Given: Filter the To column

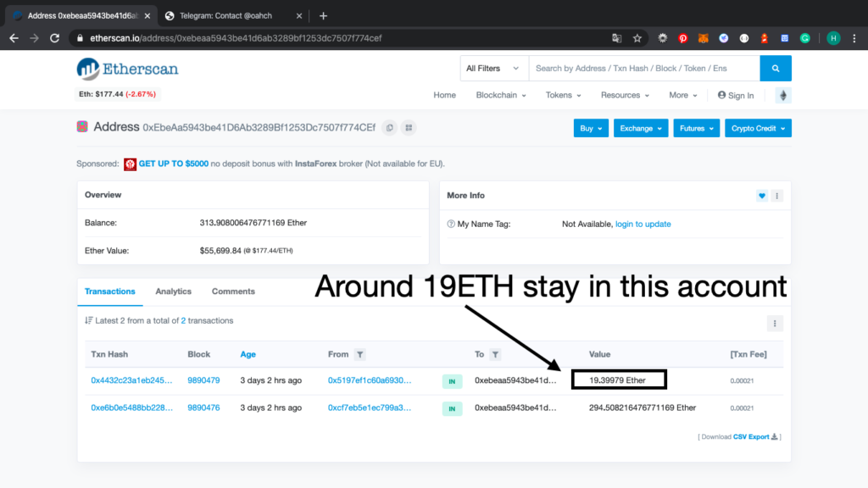Looking at the screenshot, I should coord(495,354).
